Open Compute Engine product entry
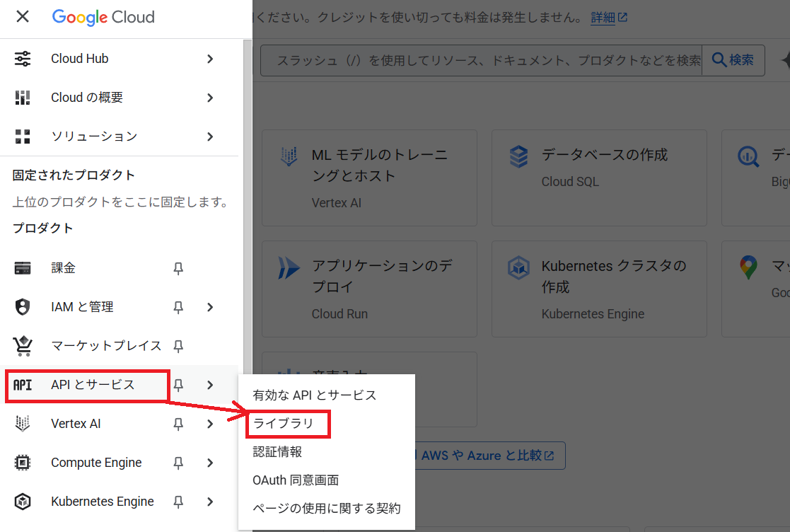790x532 pixels. click(119, 463)
